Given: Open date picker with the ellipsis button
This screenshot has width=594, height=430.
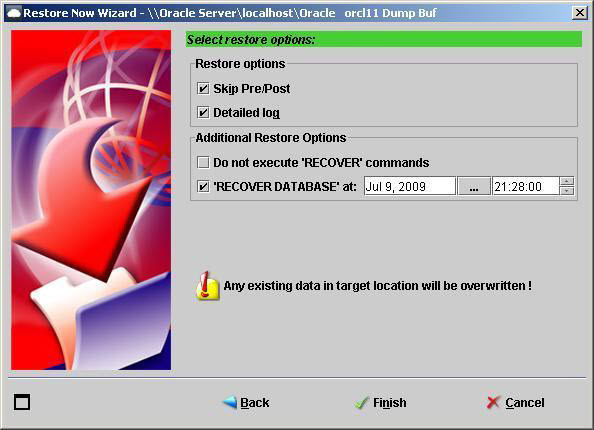Looking at the screenshot, I should (474, 186).
